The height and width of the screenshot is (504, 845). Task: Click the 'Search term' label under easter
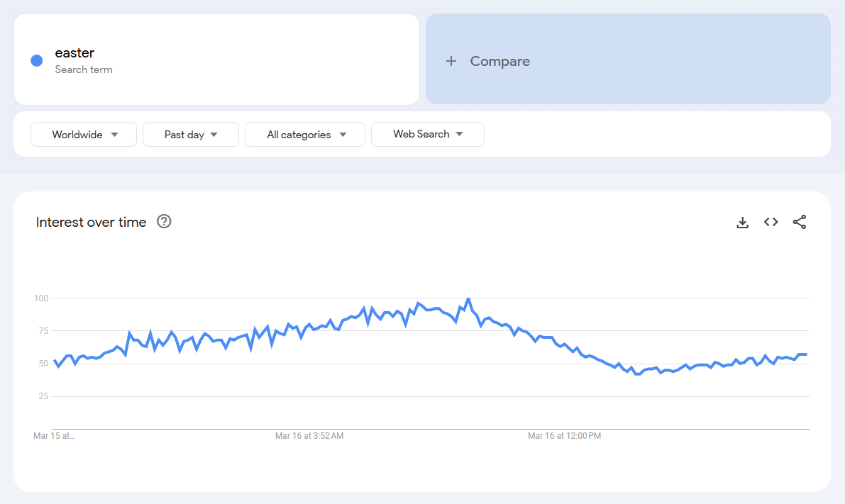[x=84, y=69]
